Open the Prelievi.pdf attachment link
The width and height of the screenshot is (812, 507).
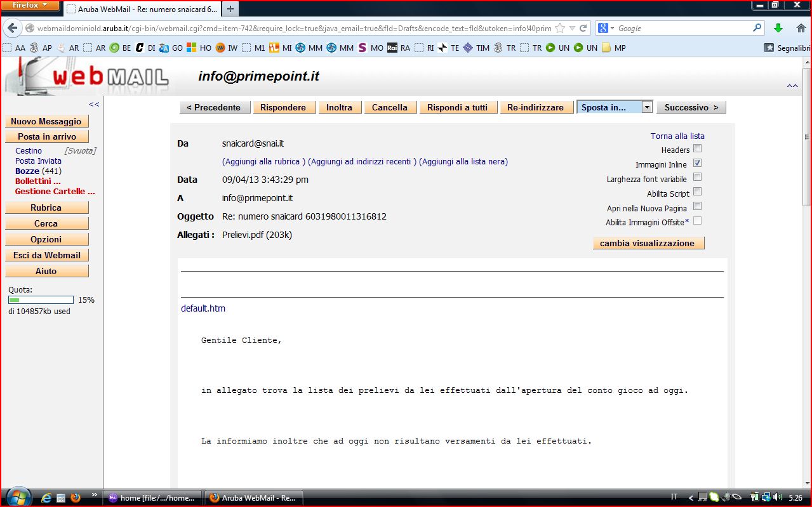coord(257,235)
